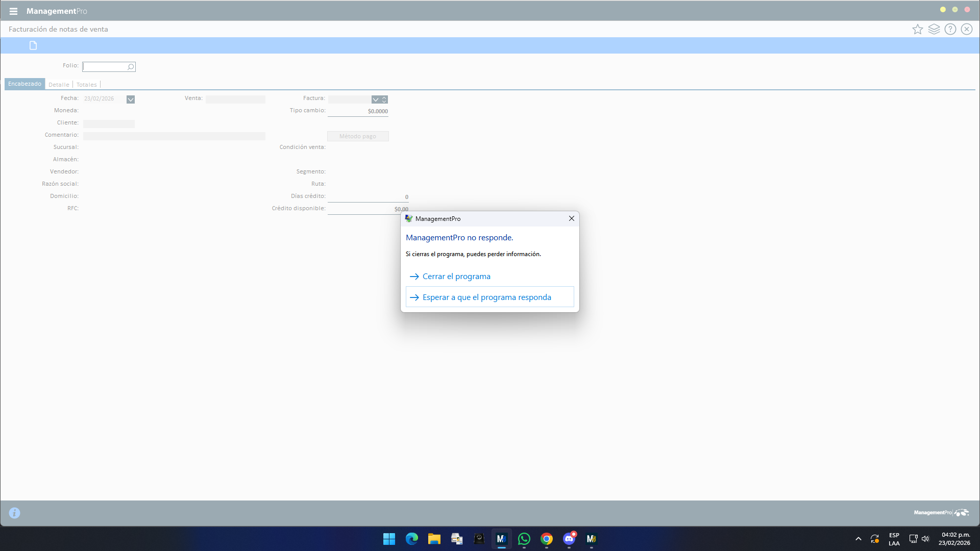The height and width of the screenshot is (551, 980).
Task: Click the Factura stepper arrows
Action: click(x=384, y=99)
